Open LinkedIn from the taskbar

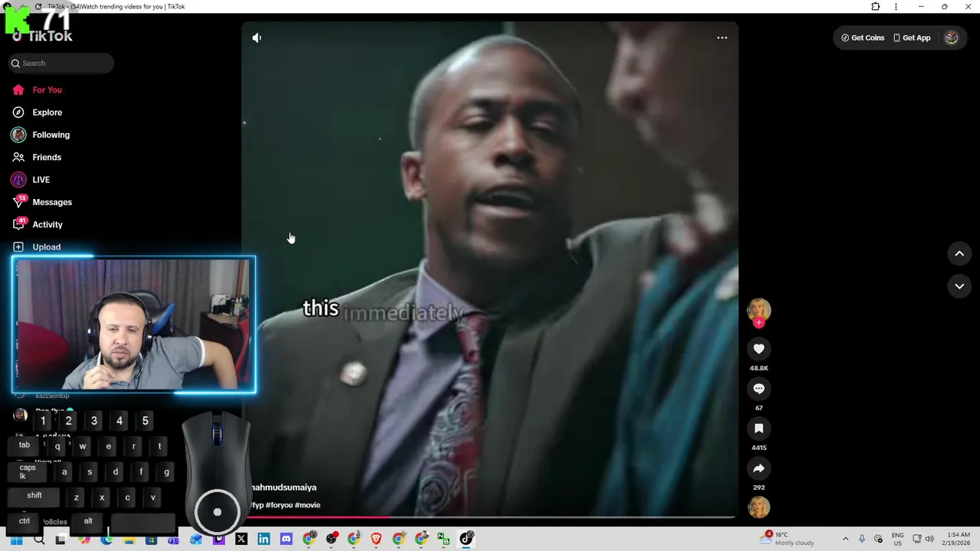pyautogui.click(x=264, y=540)
